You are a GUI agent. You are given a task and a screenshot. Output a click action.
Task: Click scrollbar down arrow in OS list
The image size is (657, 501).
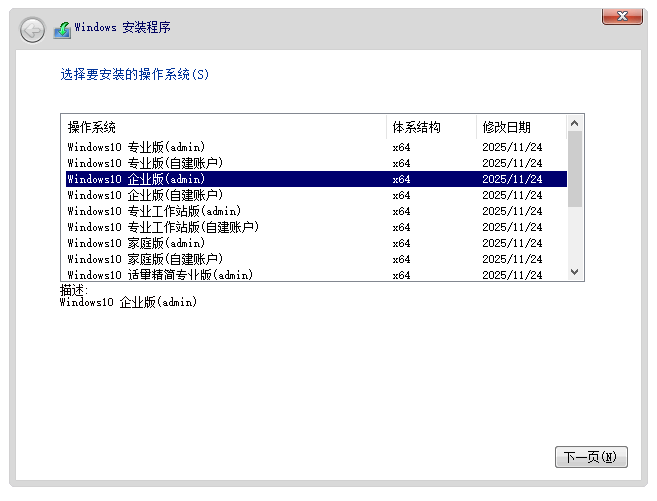click(574, 272)
